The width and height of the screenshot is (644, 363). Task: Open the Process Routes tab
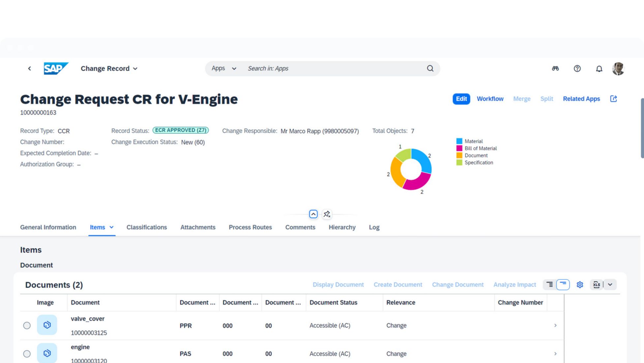point(250,227)
